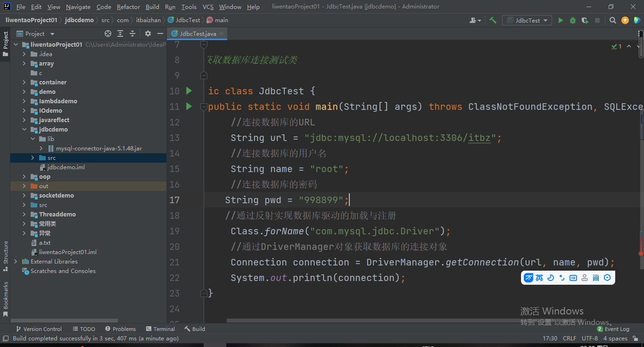Collapse the liwentaoProject01 root node

[16, 44]
